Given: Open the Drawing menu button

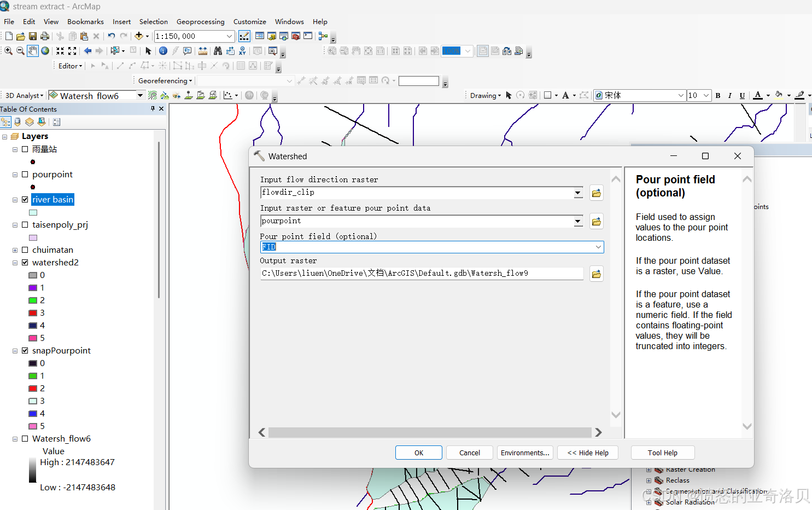Looking at the screenshot, I should (x=485, y=95).
